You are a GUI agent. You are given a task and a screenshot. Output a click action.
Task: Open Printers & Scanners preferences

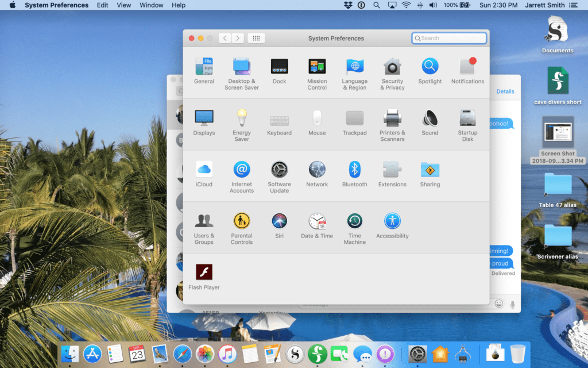tap(392, 125)
